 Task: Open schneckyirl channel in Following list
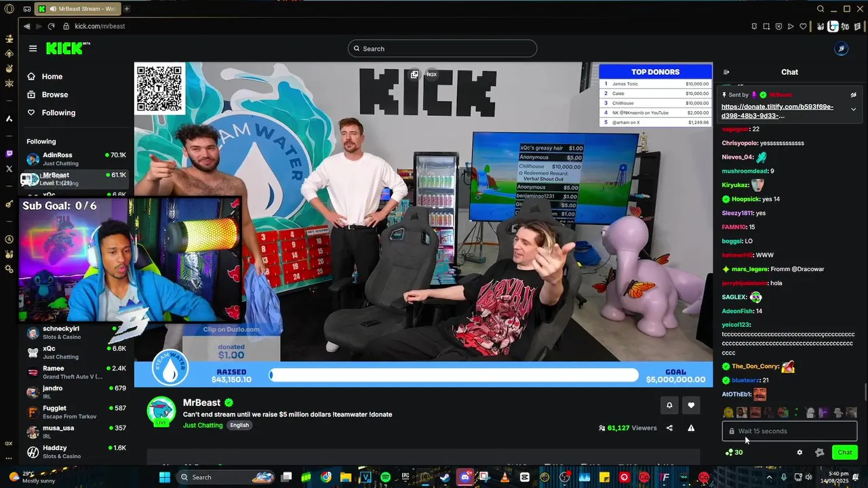coord(76,332)
